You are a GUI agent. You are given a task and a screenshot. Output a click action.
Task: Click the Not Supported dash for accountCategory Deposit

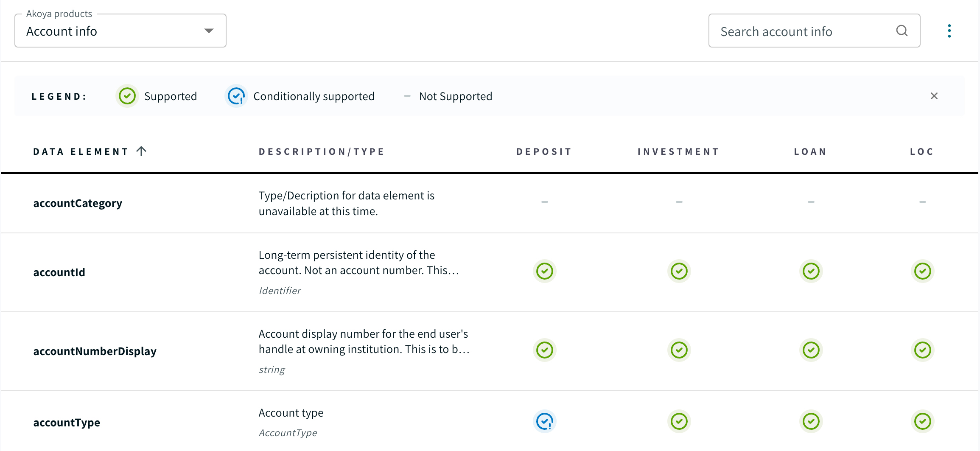pyautogui.click(x=544, y=202)
